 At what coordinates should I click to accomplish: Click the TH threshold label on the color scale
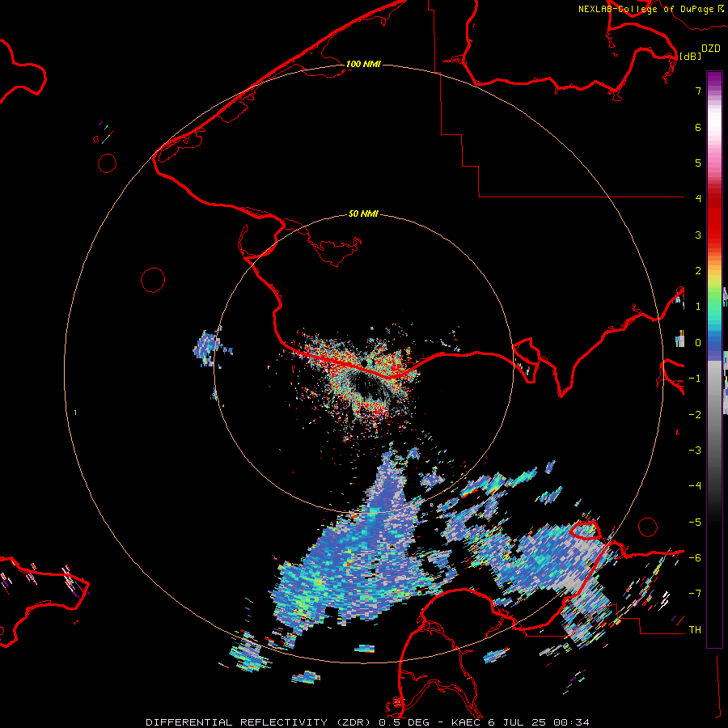tap(695, 630)
